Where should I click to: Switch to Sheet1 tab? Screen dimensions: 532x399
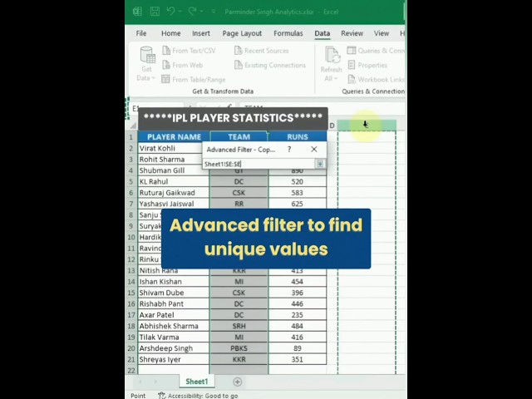[196, 382]
